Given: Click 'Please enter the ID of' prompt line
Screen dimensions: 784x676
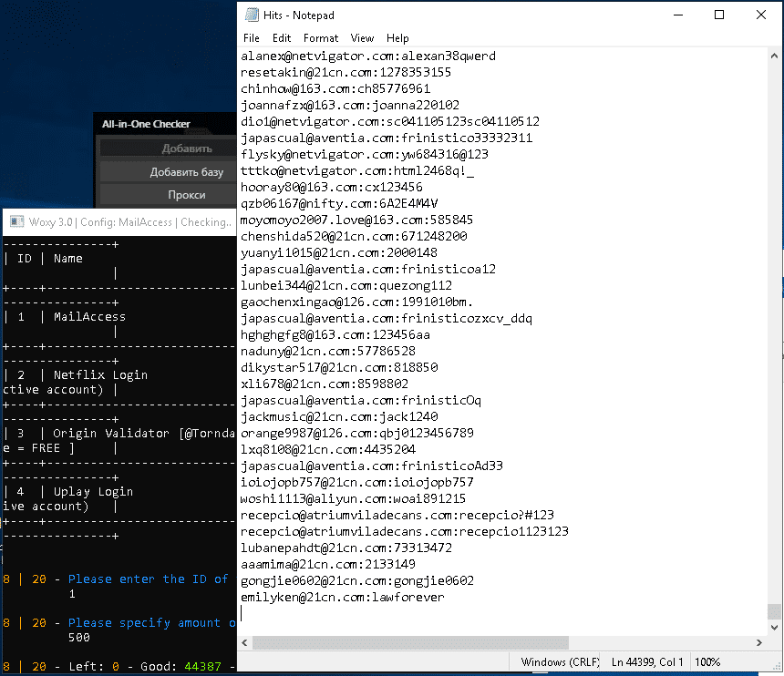Looking at the screenshot, I should click(x=148, y=579).
